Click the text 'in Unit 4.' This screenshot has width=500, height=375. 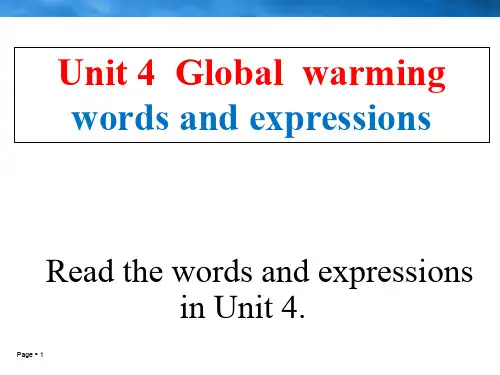tap(242, 307)
